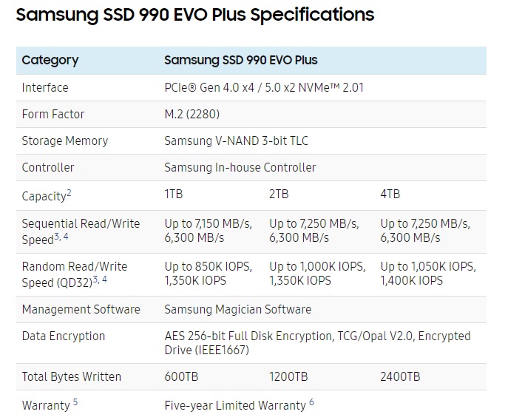
Task: Click the Samsung Magician Software text
Action: [x=237, y=309]
